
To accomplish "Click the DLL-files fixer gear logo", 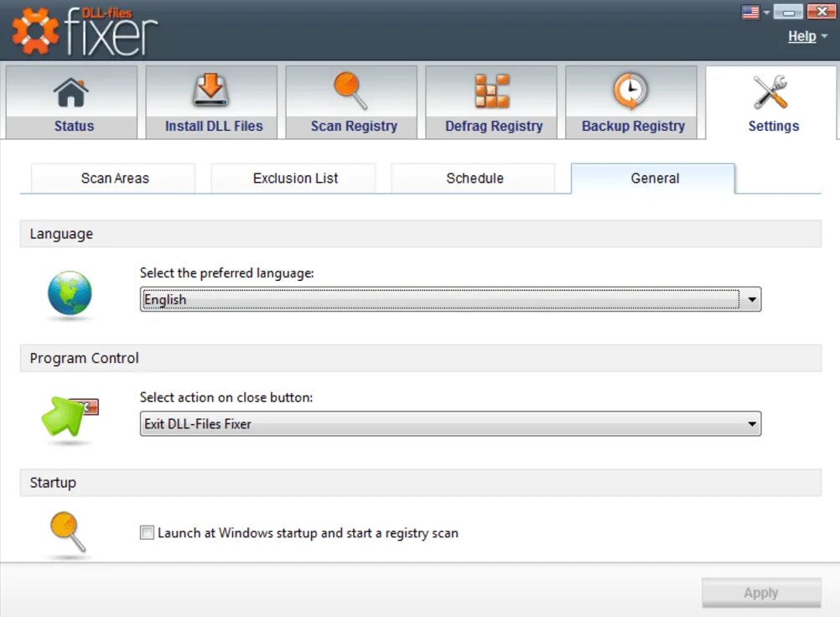I will tap(35, 32).
